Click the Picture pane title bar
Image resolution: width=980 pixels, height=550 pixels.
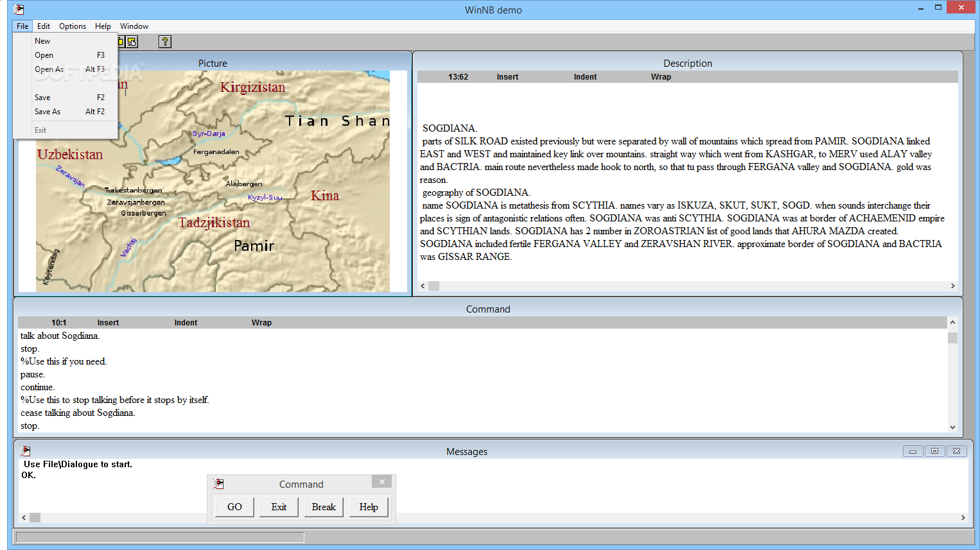tap(213, 63)
